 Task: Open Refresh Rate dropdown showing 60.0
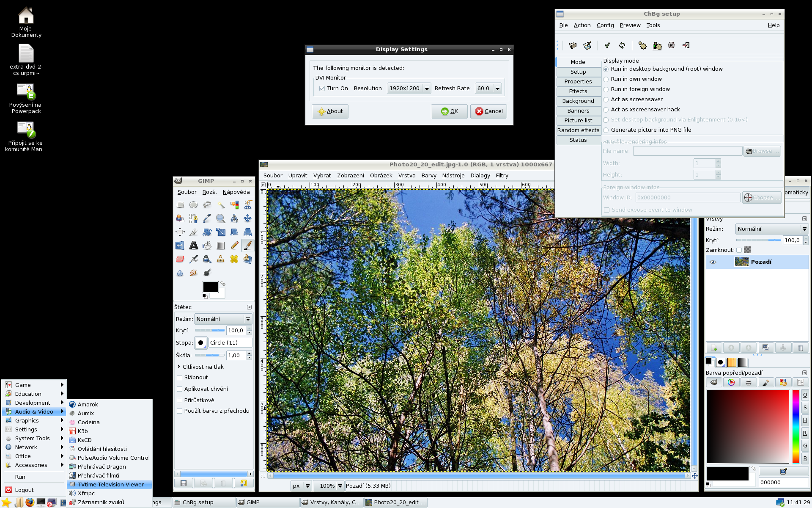click(x=488, y=88)
